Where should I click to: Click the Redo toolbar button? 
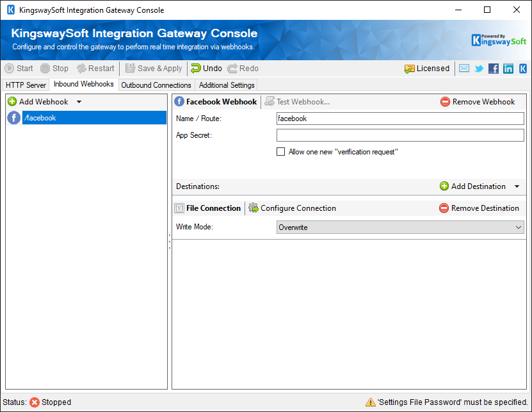click(x=243, y=69)
